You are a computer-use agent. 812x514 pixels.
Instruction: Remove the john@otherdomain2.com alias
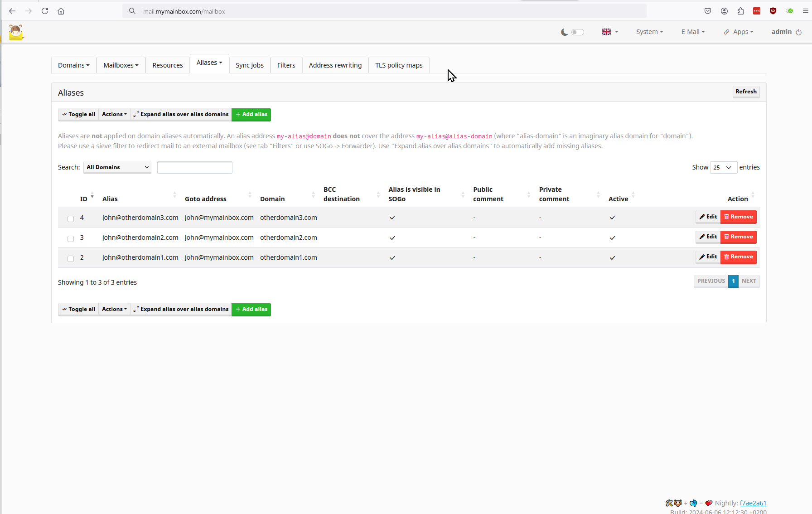pyautogui.click(x=739, y=237)
